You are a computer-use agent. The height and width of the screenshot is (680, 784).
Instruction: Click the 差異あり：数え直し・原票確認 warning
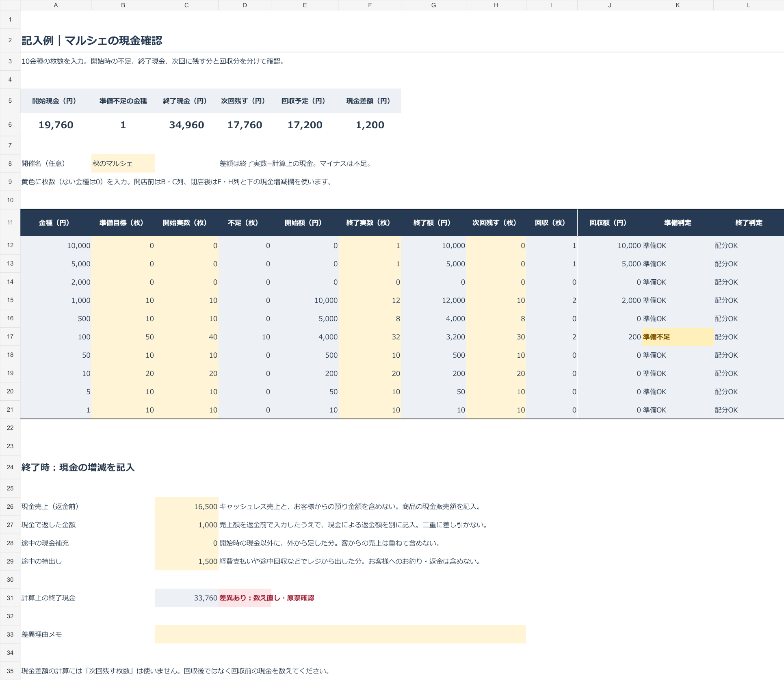(x=267, y=598)
